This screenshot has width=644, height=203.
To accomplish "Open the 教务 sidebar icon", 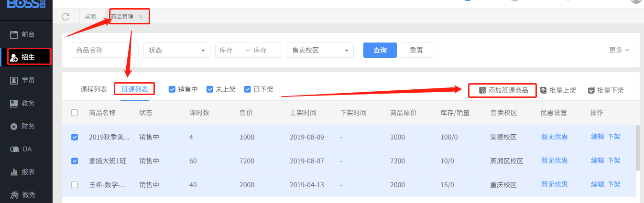I will 14,103.
